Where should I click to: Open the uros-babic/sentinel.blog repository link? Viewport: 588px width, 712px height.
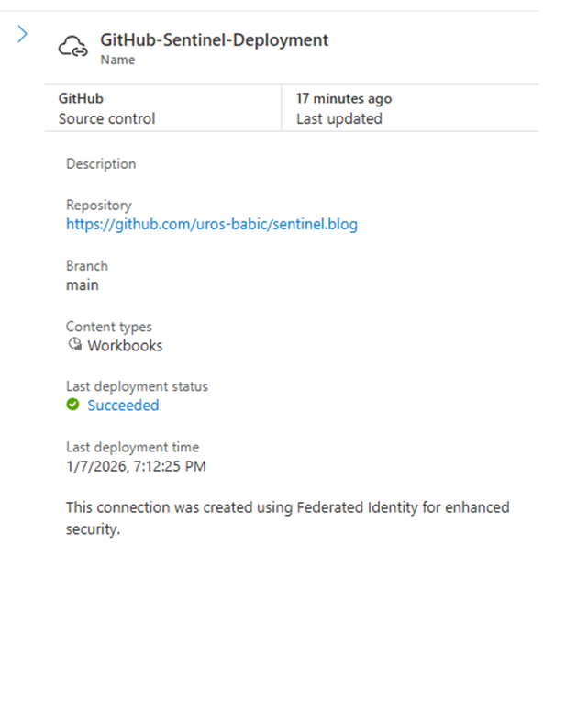[x=211, y=224]
